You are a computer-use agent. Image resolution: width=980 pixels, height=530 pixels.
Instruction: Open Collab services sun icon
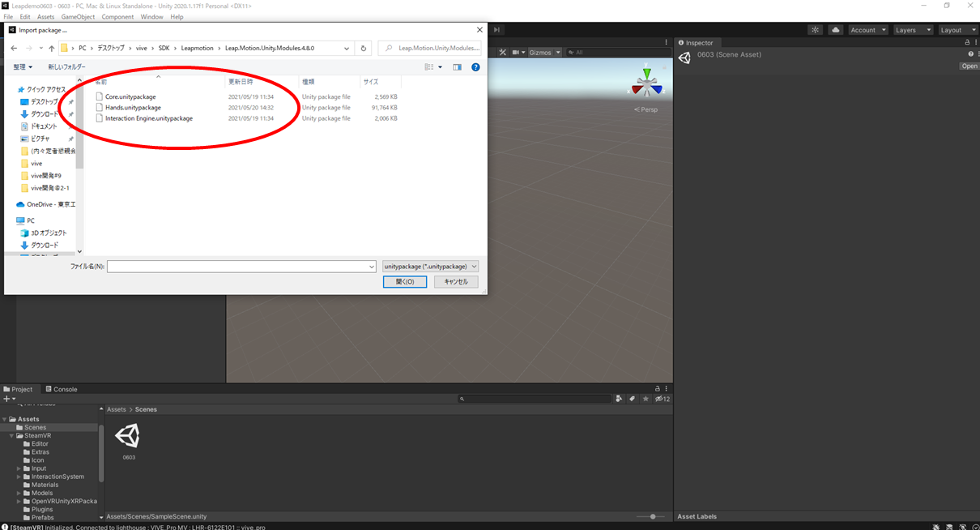[816, 30]
